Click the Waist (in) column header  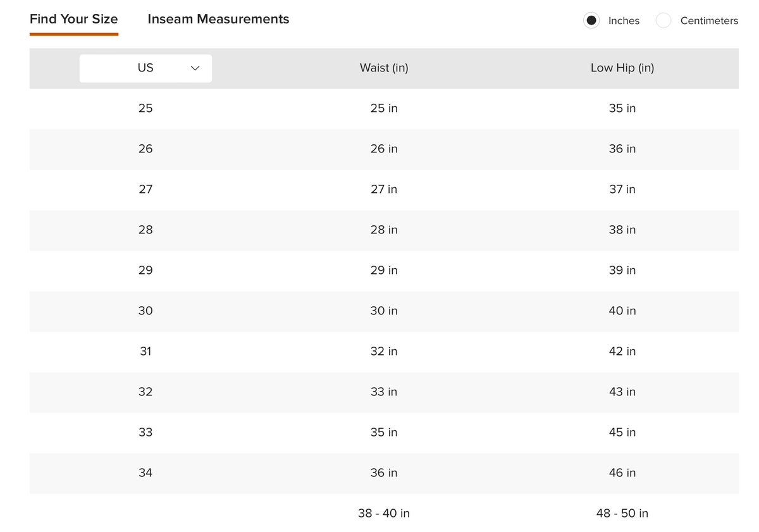coord(384,68)
